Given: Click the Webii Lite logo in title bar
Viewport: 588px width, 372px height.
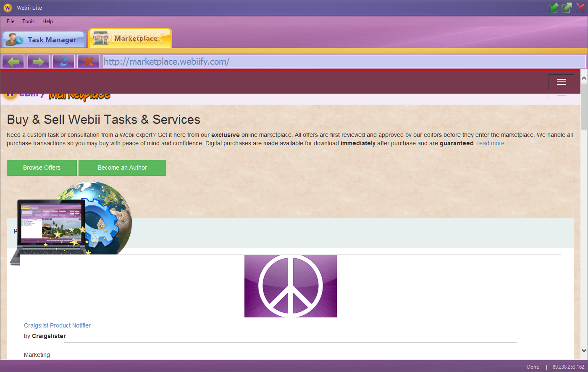Looking at the screenshot, I should [8, 8].
